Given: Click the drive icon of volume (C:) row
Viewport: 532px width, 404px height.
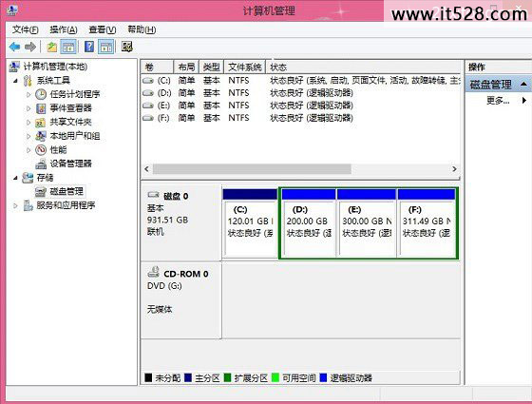Looking at the screenshot, I should point(148,81).
